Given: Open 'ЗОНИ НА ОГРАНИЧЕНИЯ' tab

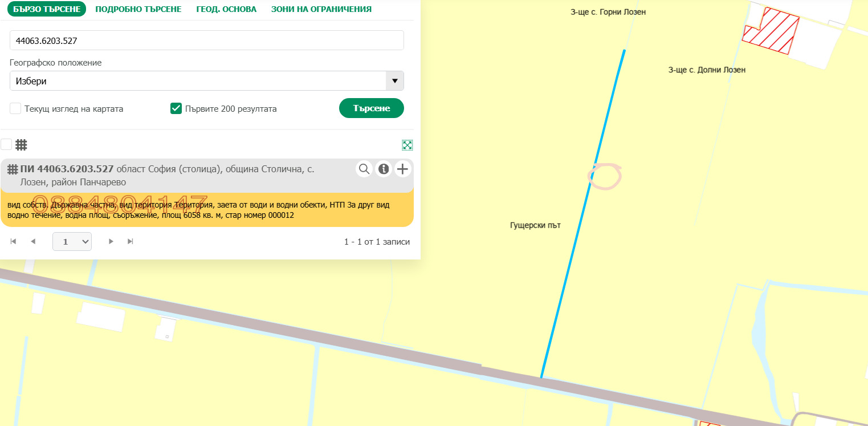Looking at the screenshot, I should [x=321, y=9].
